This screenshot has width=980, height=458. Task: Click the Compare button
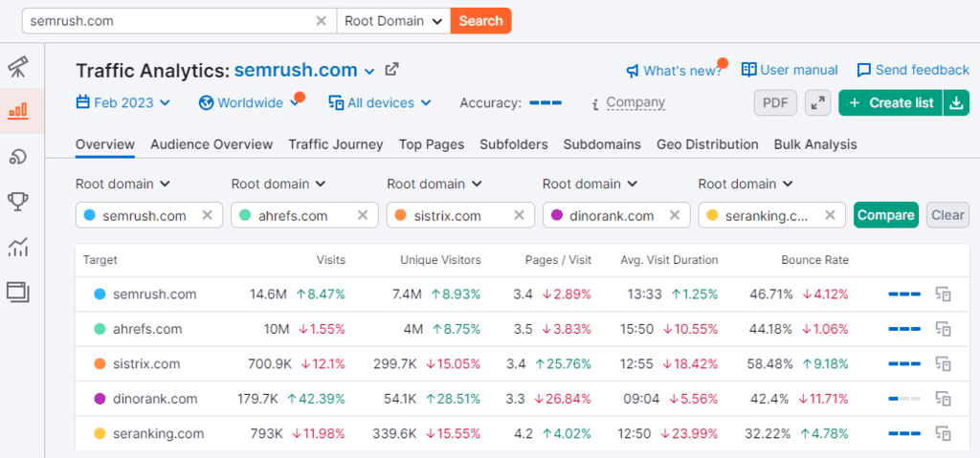pyautogui.click(x=886, y=215)
